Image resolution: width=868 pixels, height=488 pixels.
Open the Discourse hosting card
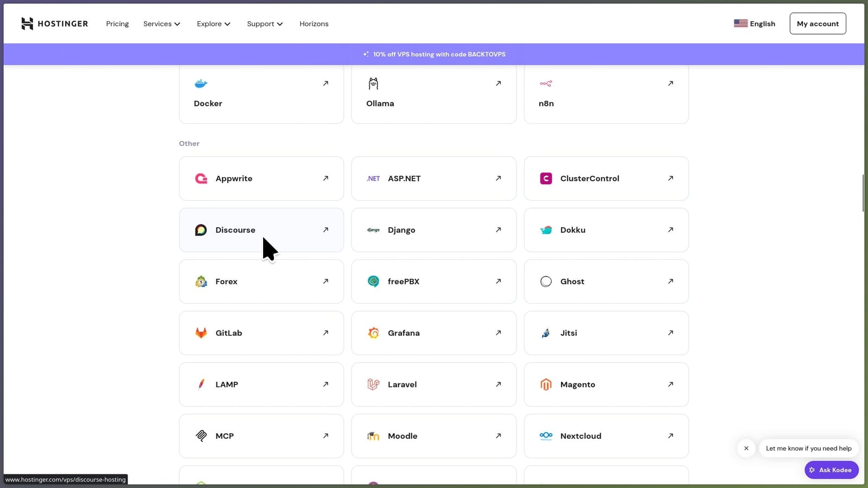(x=261, y=230)
